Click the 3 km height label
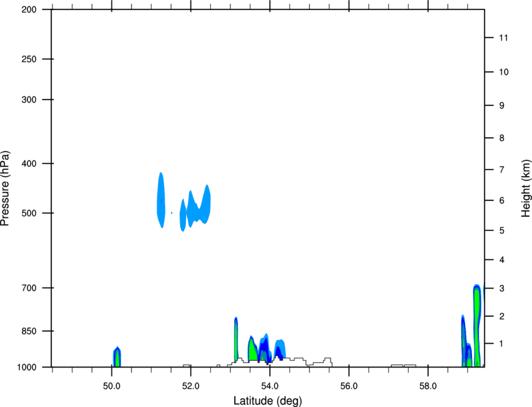The image size is (532, 407). [x=502, y=289]
